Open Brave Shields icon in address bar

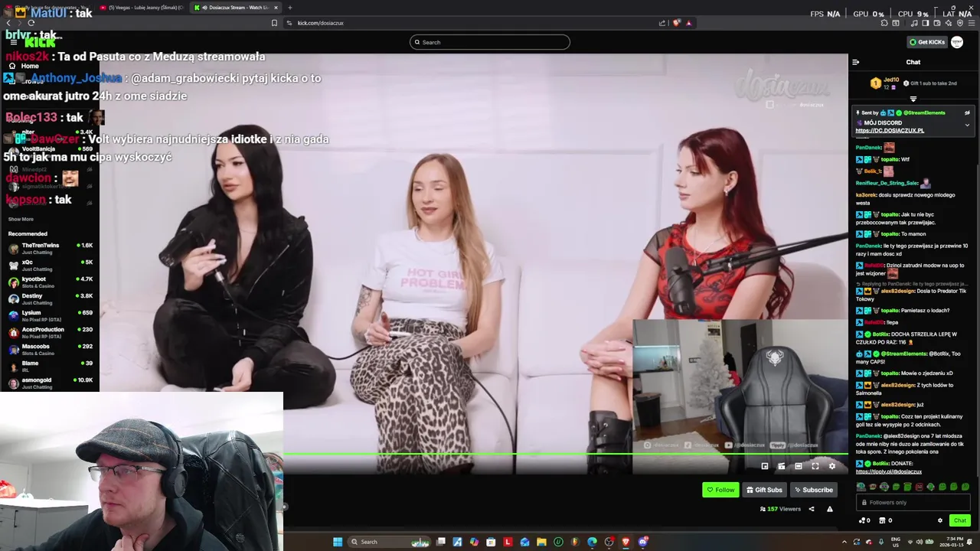pyautogui.click(x=676, y=23)
